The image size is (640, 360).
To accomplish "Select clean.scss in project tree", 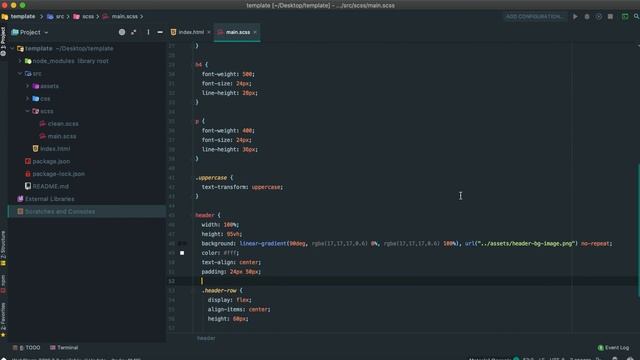I will 59,124.
